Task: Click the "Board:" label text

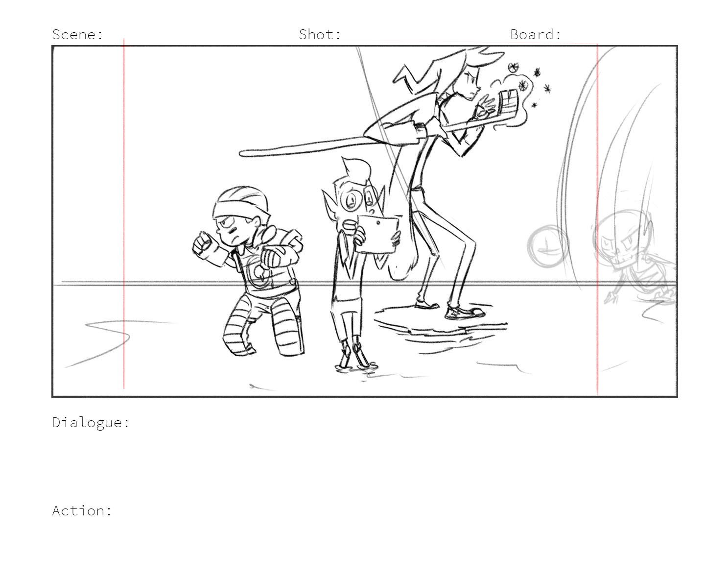Action: pyautogui.click(x=536, y=34)
